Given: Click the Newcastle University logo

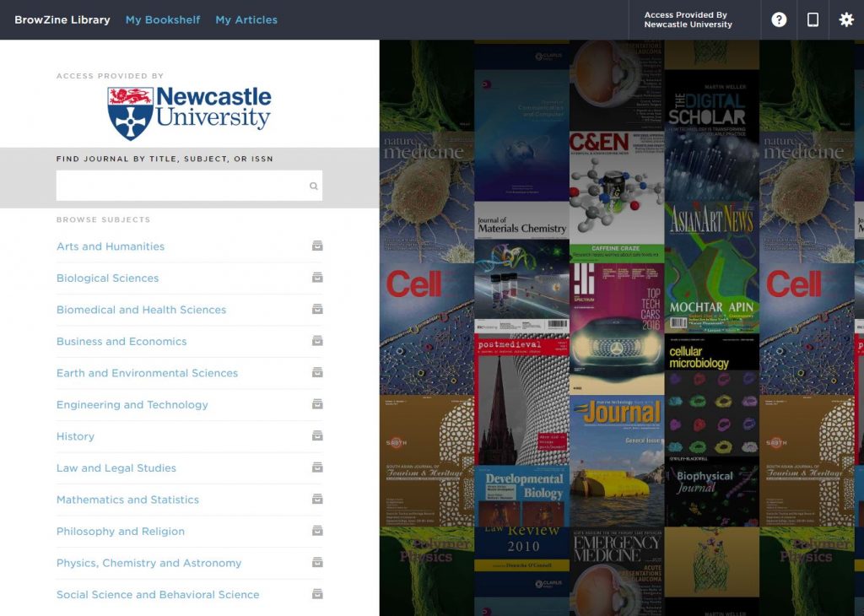Looking at the screenshot, I should 189,112.
